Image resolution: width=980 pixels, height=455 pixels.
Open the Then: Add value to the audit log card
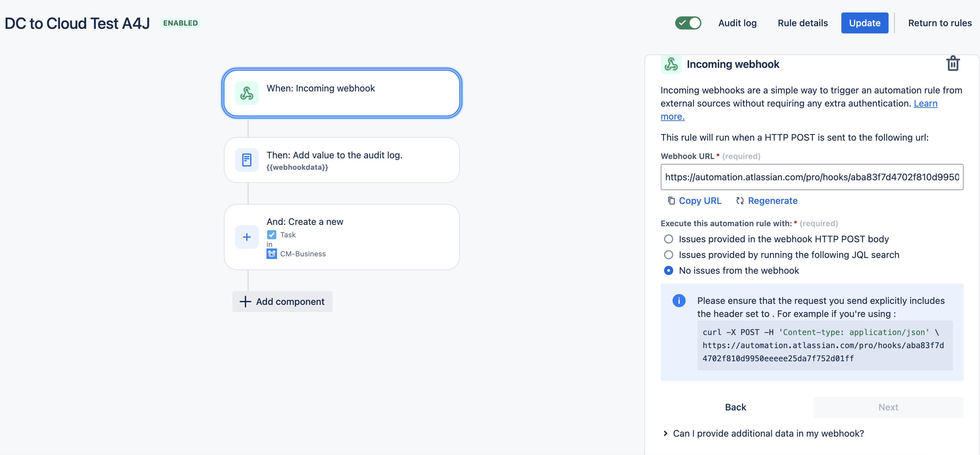pyautogui.click(x=342, y=160)
